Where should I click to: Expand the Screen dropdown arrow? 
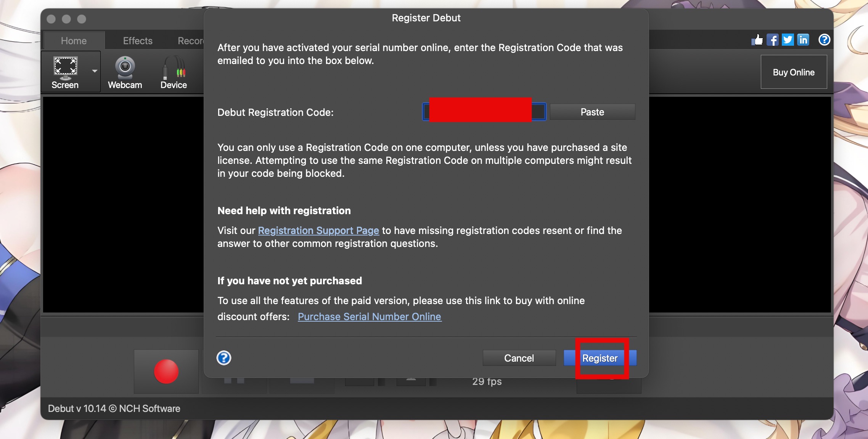tap(95, 71)
